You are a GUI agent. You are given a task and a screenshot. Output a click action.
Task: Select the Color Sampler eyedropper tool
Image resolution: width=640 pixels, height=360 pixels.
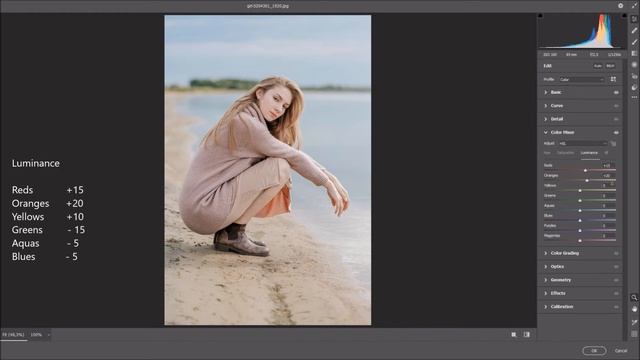click(634, 322)
